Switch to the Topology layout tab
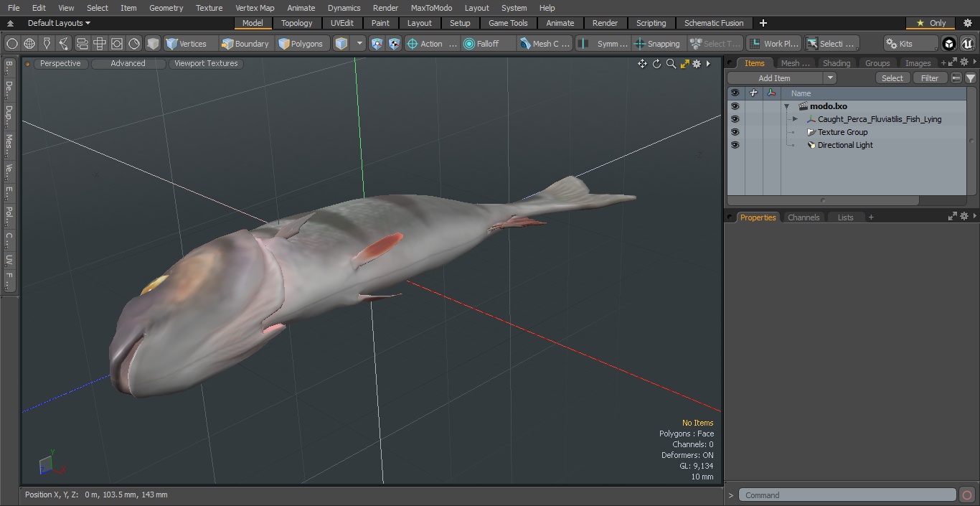The height and width of the screenshot is (506, 980). 296,23
